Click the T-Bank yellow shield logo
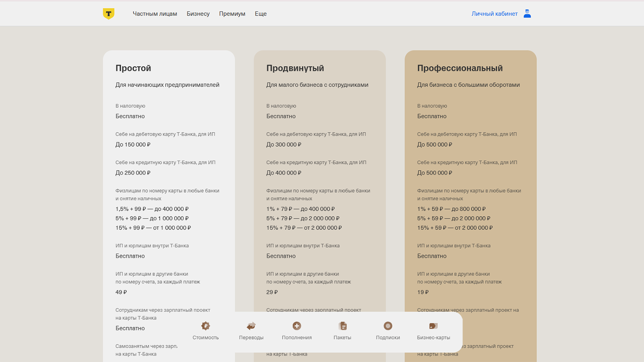The height and width of the screenshot is (362, 644). (108, 14)
